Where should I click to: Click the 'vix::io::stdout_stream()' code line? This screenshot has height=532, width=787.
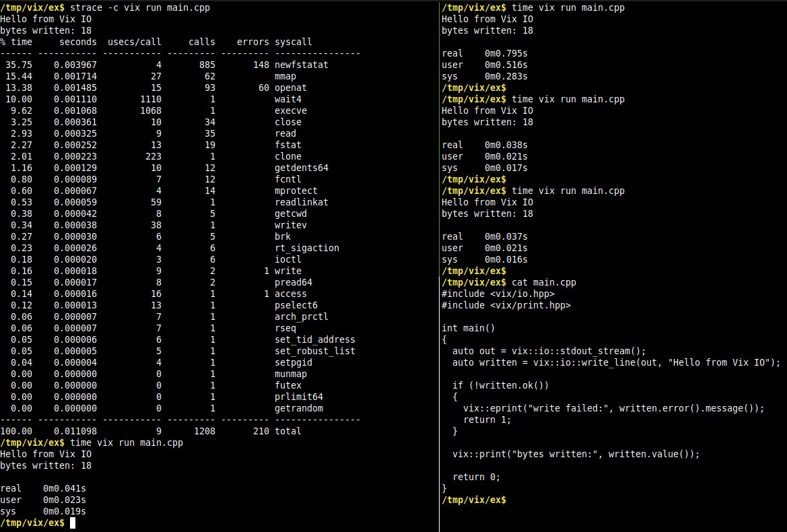point(549,351)
